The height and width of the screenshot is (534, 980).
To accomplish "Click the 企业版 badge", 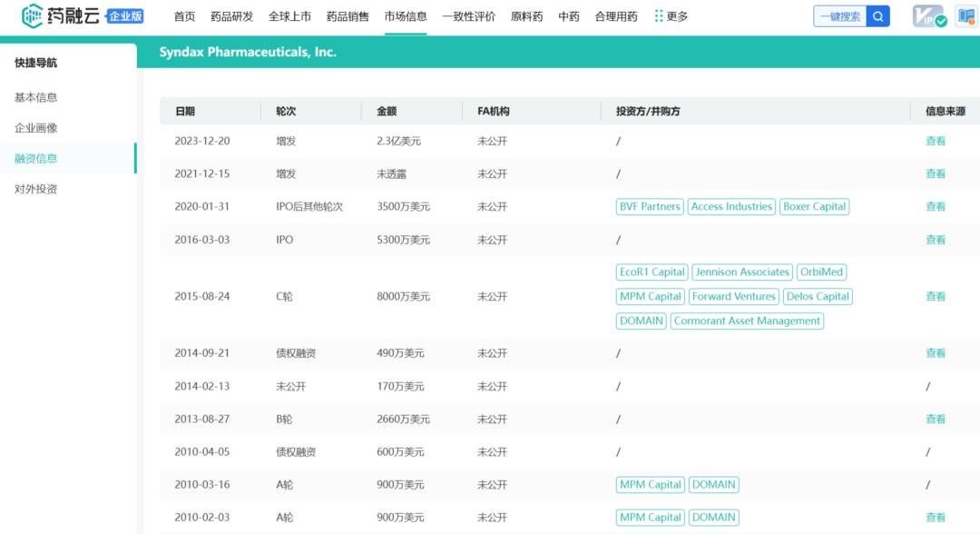I will (x=125, y=16).
